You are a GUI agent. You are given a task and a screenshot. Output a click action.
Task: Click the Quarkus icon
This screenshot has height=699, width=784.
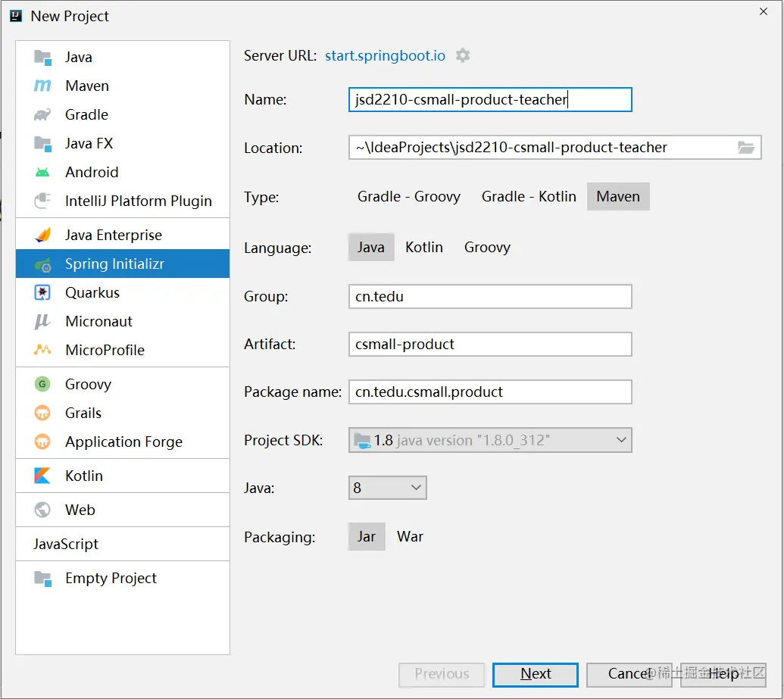pos(42,292)
